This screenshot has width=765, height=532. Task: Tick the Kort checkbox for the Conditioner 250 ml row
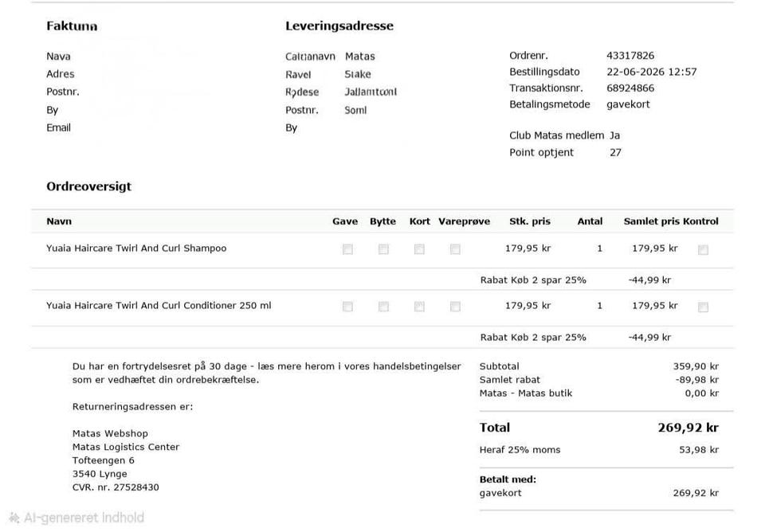click(419, 307)
